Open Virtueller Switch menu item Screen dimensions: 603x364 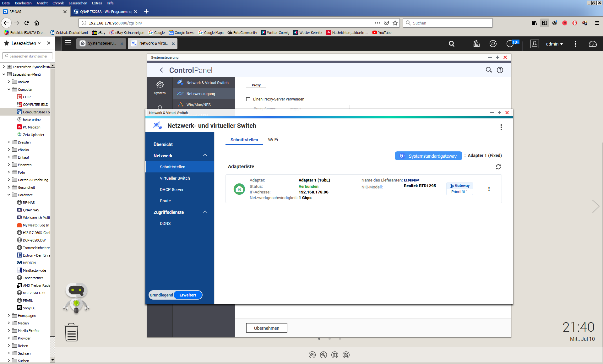175,178
